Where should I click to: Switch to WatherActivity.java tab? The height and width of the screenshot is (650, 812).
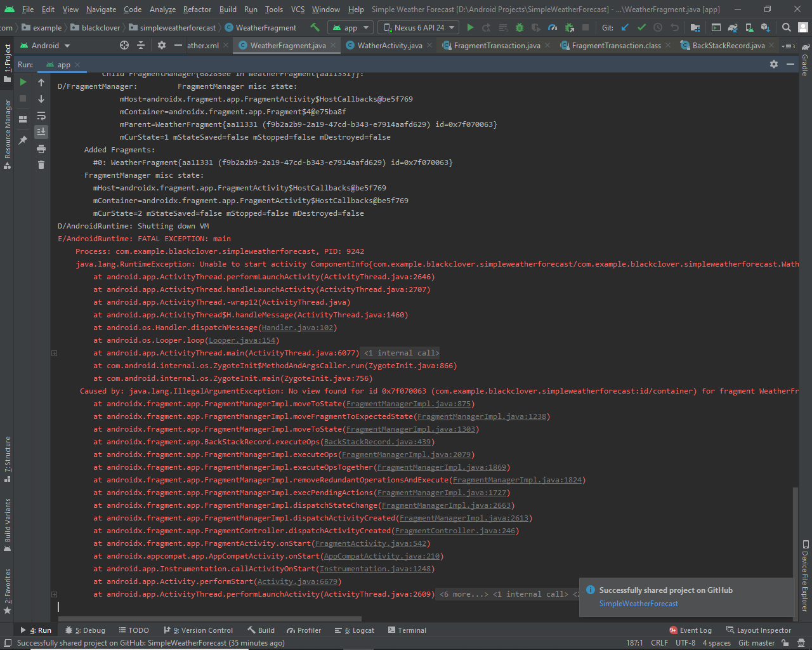tap(390, 45)
